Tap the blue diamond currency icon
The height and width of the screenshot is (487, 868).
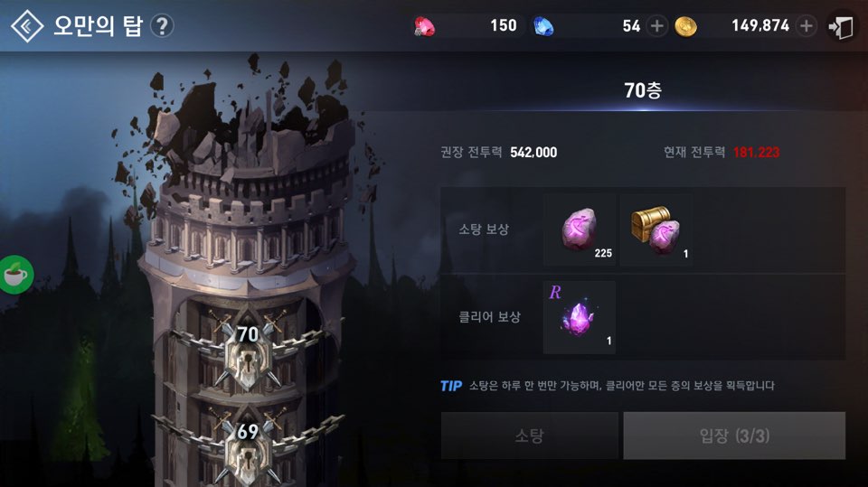pos(543,26)
